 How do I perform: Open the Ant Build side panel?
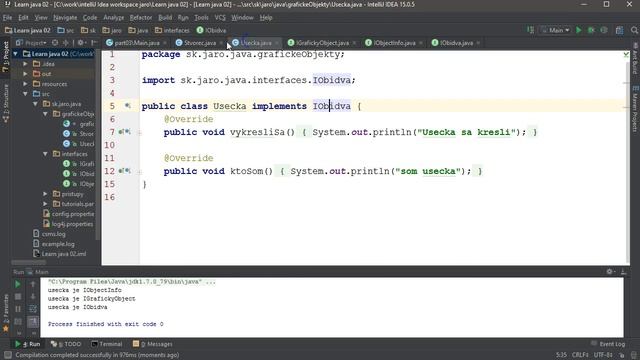tap(635, 58)
